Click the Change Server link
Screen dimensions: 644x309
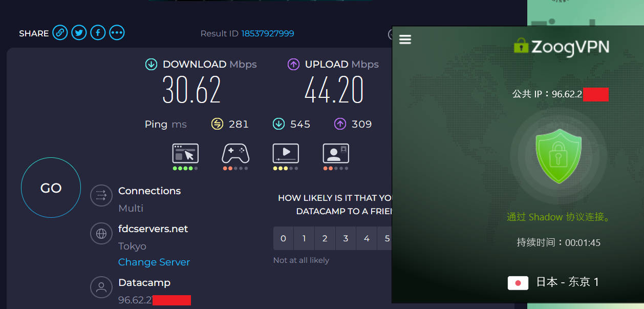click(x=154, y=262)
